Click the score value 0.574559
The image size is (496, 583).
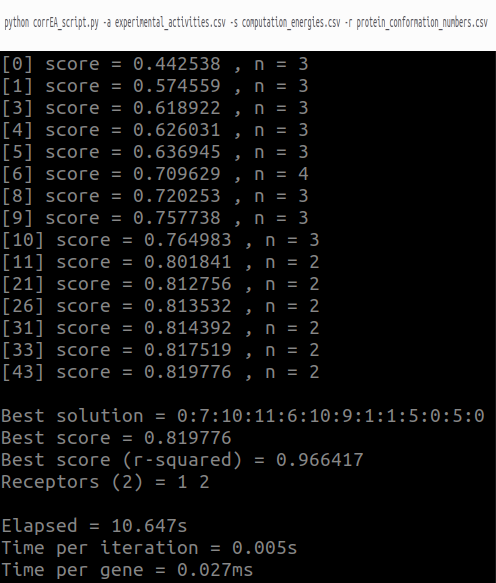(x=177, y=86)
